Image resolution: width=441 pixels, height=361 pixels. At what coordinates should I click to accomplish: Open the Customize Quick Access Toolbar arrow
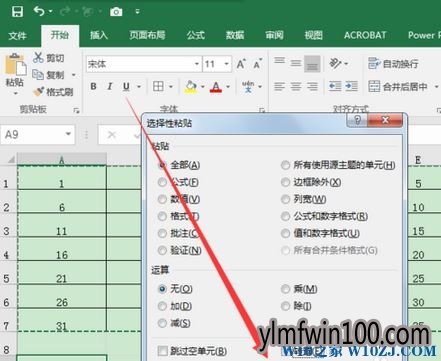point(137,12)
